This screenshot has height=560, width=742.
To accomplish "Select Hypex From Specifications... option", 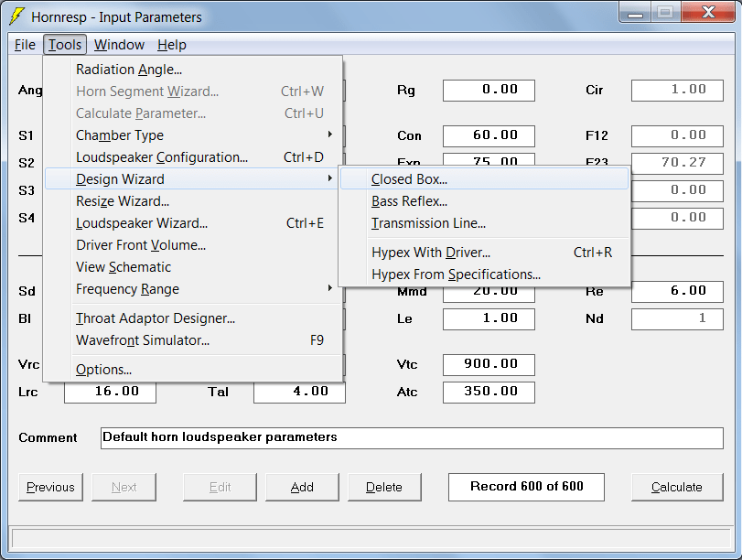I will 485,275.
